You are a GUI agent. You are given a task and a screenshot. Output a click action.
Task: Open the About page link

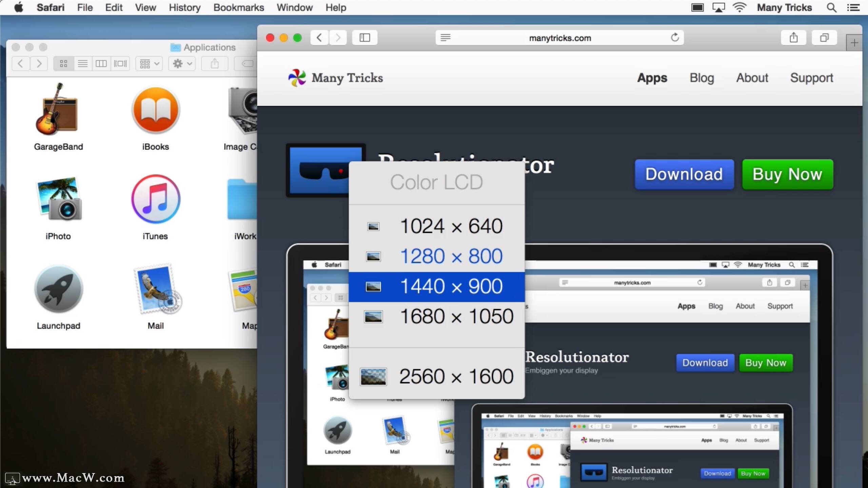pos(752,78)
